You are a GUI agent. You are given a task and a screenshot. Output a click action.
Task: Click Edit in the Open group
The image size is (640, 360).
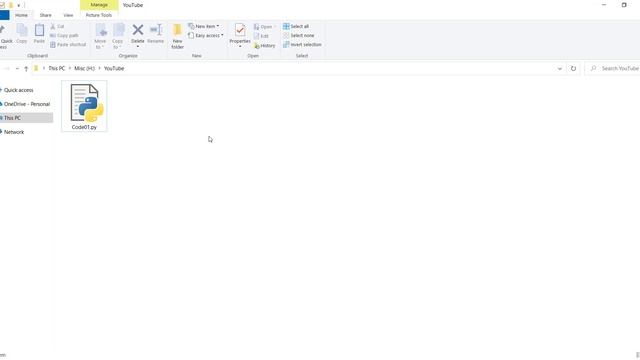coord(261,36)
